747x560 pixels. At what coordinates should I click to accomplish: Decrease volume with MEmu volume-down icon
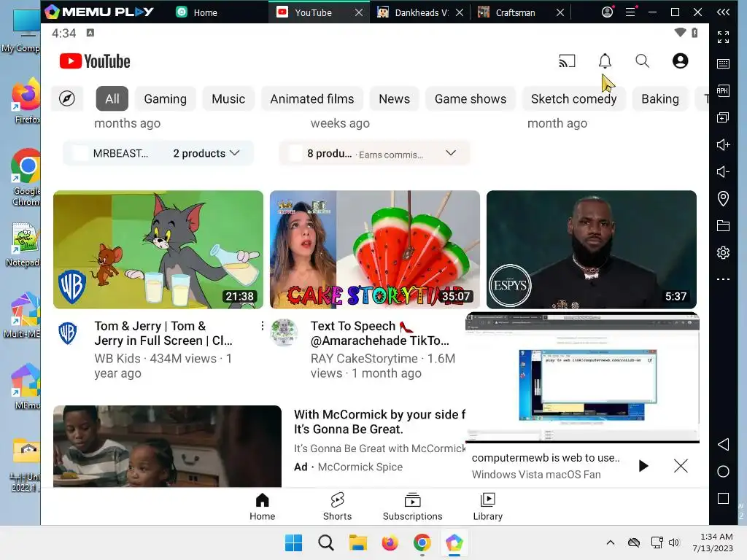(x=723, y=171)
